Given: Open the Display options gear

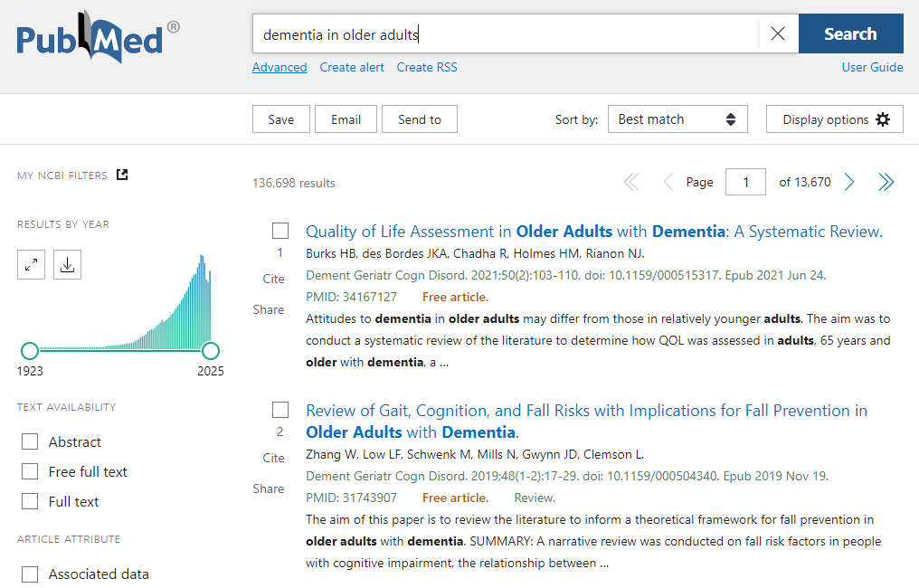Looking at the screenshot, I should point(833,119).
